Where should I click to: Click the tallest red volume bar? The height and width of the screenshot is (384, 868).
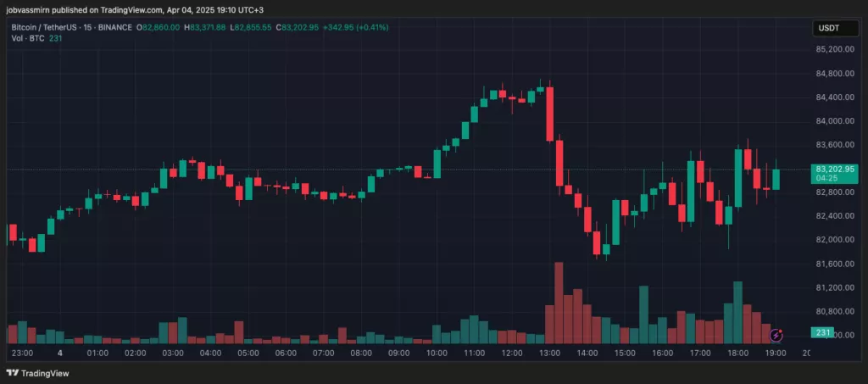pos(559,303)
